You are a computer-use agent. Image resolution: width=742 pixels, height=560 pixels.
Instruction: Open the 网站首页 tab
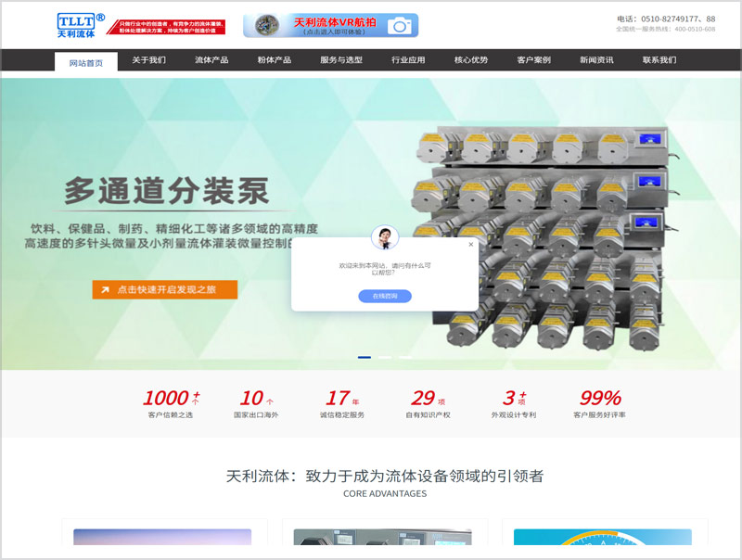pos(85,62)
